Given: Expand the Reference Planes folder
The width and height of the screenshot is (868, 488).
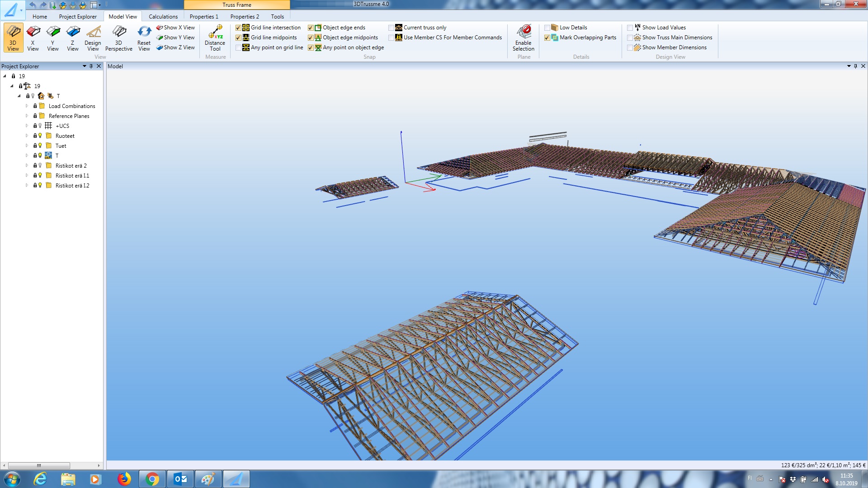Looking at the screenshot, I should 27,116.
